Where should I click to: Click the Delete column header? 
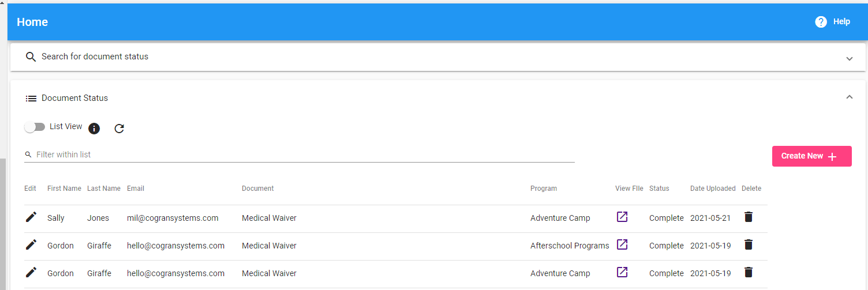[x=751, y=189]
